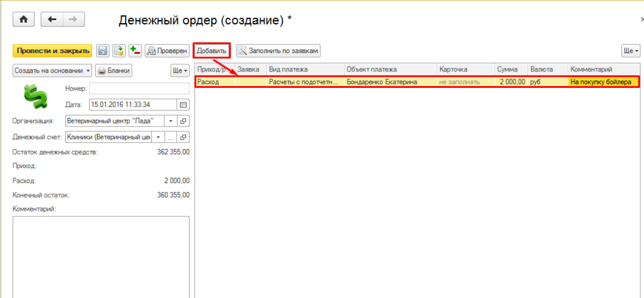The width and height of the screenshot is (644, 298).
Task: Open the Организация record via open icon
Action: tap(184, 121)
